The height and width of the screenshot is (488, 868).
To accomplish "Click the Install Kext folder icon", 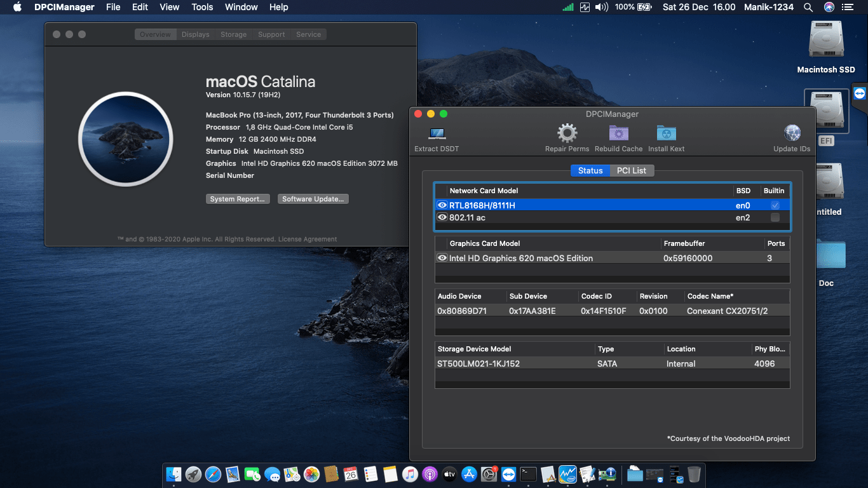I will (666, 133).
